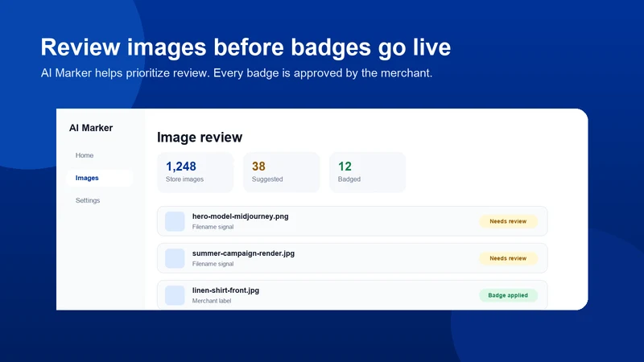Viewport: 644px width, 362px height.
Task: Click Filename signal under hero-model-midjourney.png
Action: point(213,227)
